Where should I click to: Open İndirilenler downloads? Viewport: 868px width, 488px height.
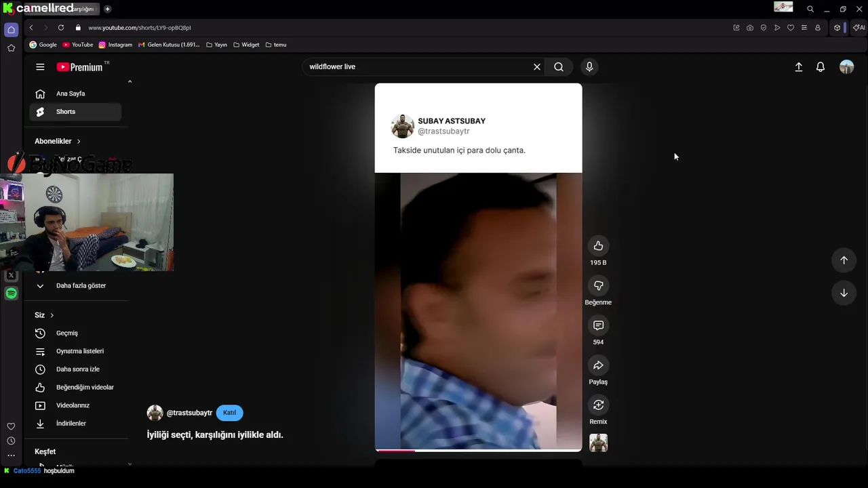pos(75,424)
